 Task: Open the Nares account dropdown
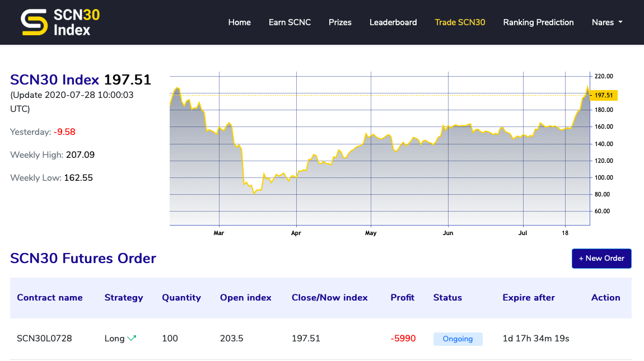(x=606, y=22)
